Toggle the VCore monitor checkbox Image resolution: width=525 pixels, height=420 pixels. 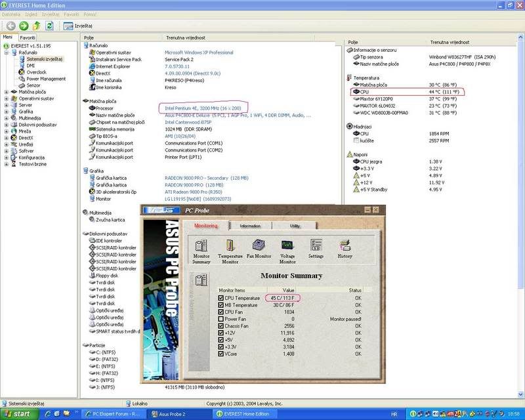220,354
